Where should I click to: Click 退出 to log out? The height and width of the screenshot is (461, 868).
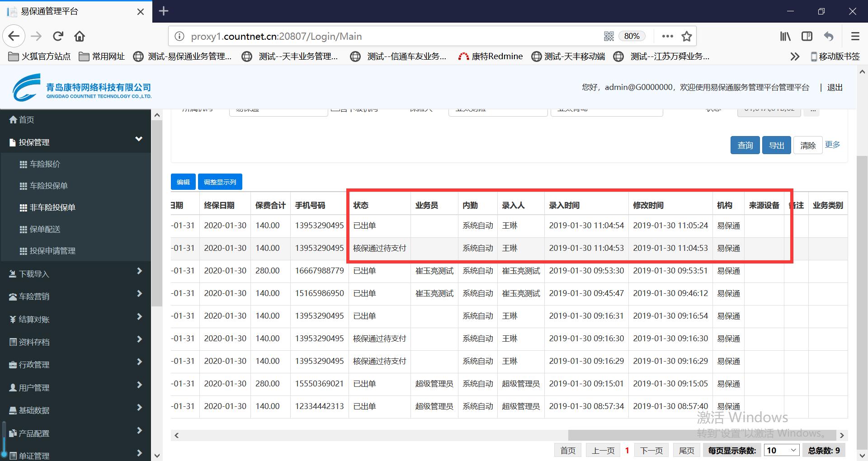pyautogui.click(x=835, y=87)
